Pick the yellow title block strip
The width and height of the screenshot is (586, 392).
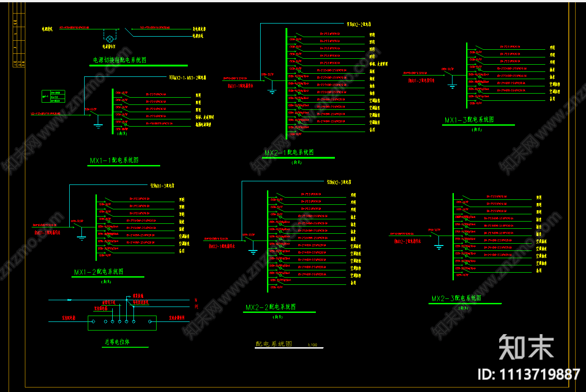[x=18, y=35]
